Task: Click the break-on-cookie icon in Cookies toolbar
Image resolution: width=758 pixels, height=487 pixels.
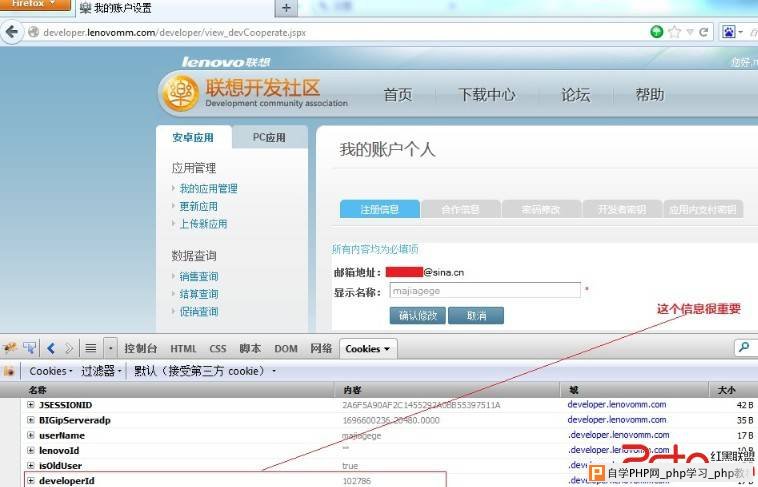Action: [9, 371]
